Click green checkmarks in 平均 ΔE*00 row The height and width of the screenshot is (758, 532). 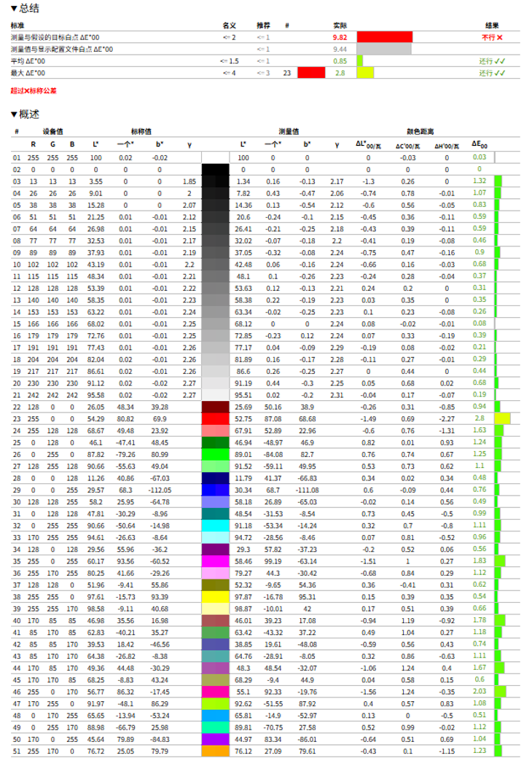point(499,61)
